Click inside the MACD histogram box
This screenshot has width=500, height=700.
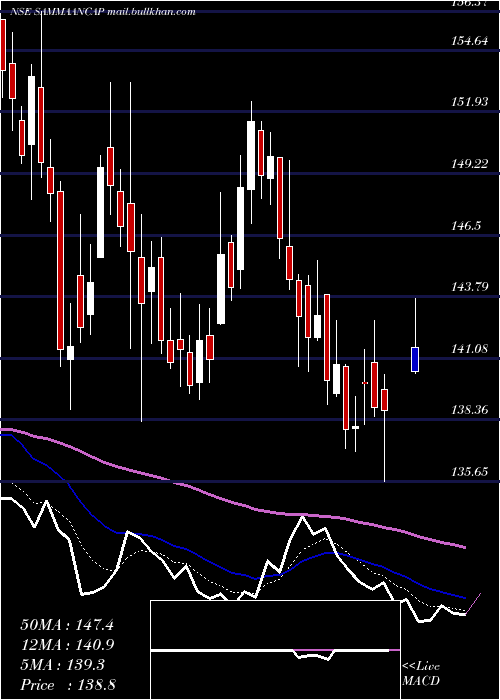click(275, 650)
